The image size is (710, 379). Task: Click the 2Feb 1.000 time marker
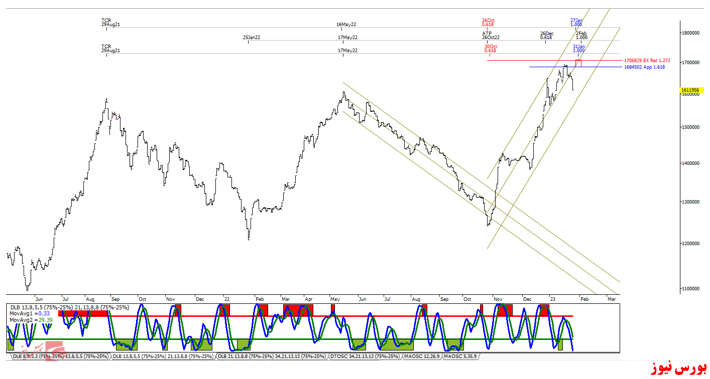point(581,35)
